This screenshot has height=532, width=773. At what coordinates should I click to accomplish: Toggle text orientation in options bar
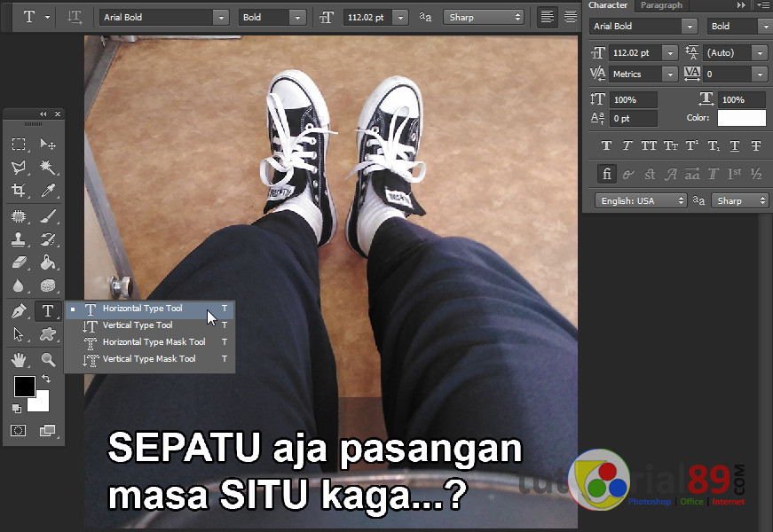(x=75, y=17)
